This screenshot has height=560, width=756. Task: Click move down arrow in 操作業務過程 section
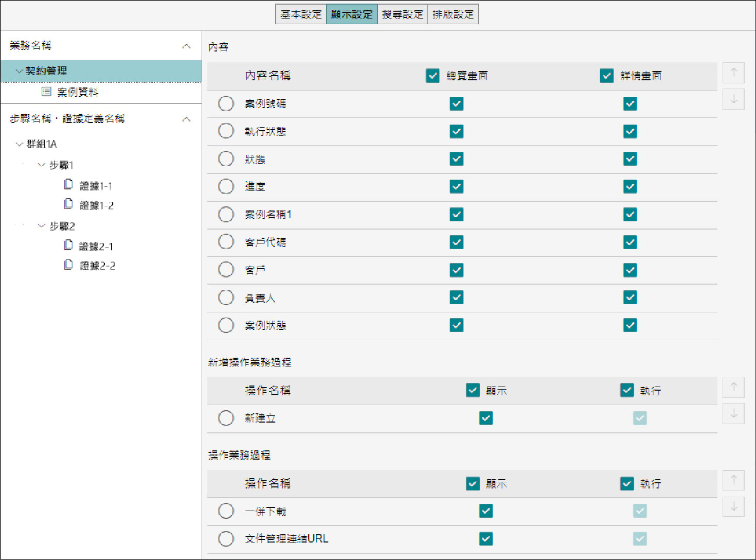[733, 506]
